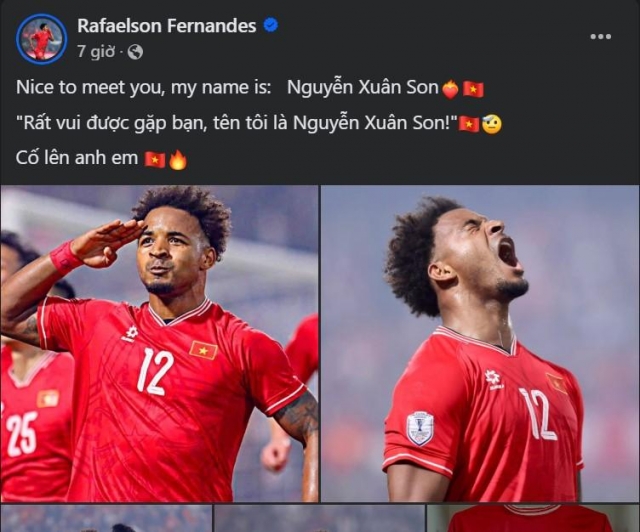Click the blue verified badge icon
This screenshot has width=640, height=532.
tap(270, 25)
